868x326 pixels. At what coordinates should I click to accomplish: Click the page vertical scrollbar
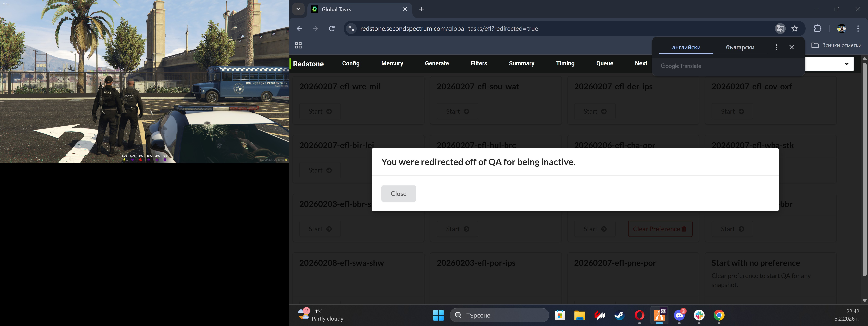pos(864,169)
